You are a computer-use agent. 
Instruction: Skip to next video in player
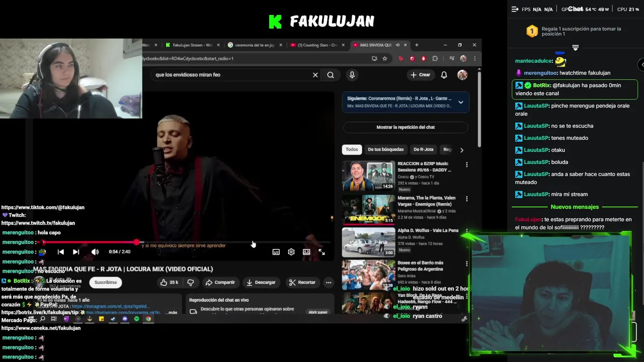tap(76, 252)
